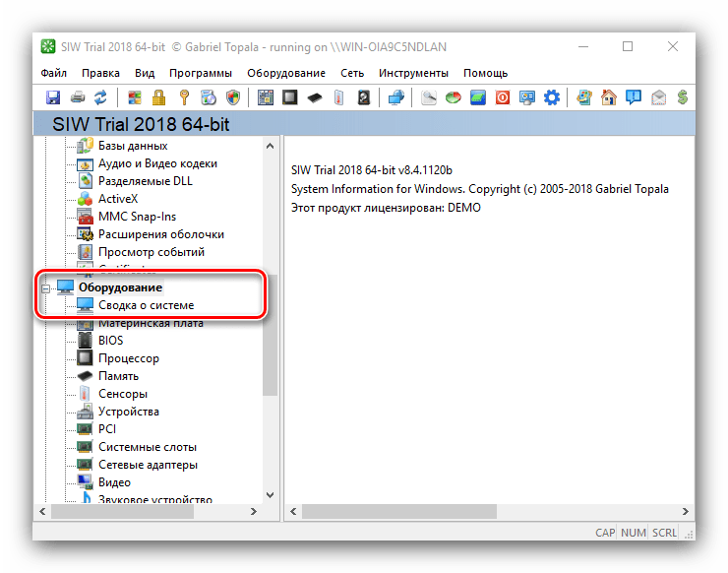Click the gold padlock passwords icon

(158, 97)
